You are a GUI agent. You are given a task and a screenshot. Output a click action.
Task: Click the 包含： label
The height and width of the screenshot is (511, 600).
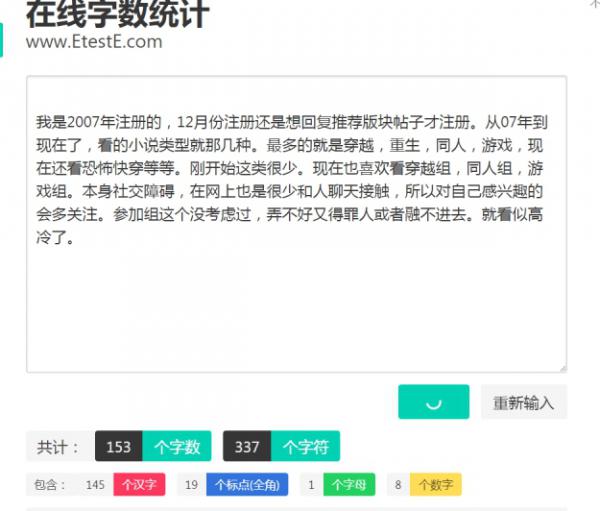click(50, 485)
